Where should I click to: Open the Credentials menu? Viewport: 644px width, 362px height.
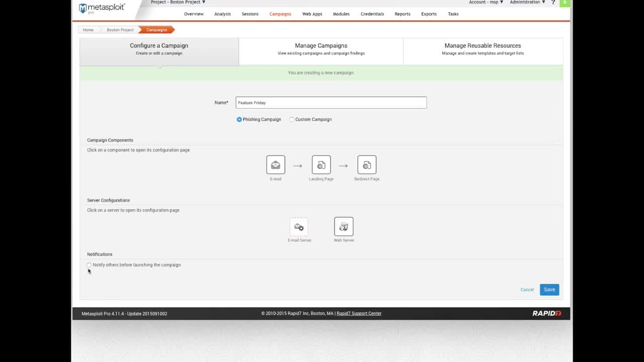pyautogui.click(x=372, y=14)
